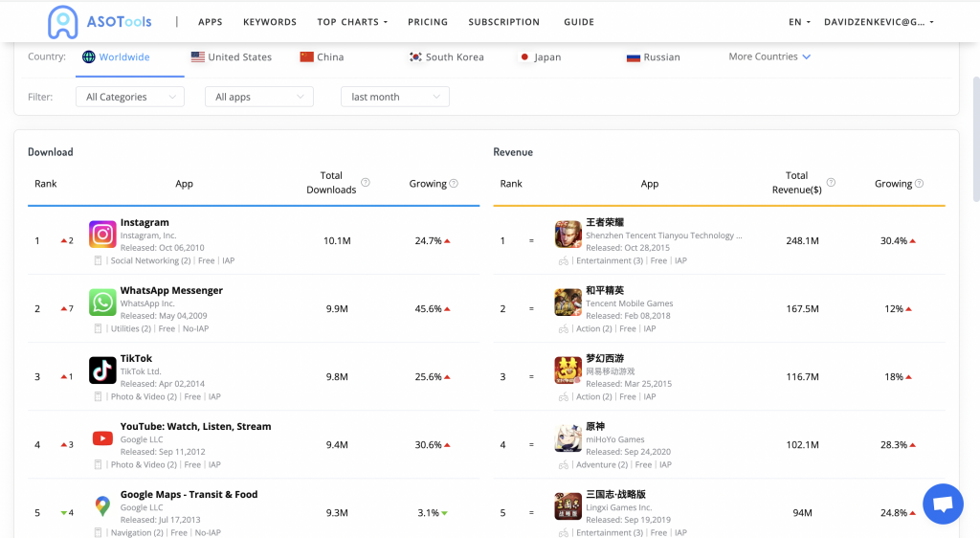Open the 原神 title link

coord(595,427)
